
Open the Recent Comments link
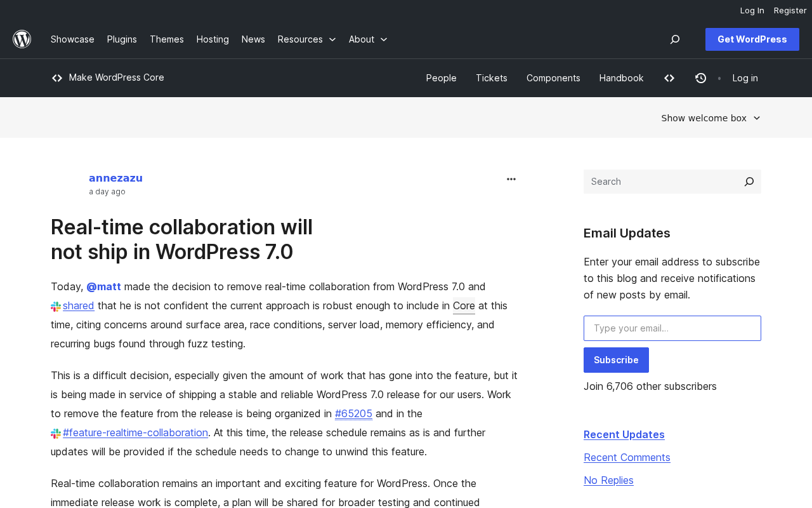point(627,458)
